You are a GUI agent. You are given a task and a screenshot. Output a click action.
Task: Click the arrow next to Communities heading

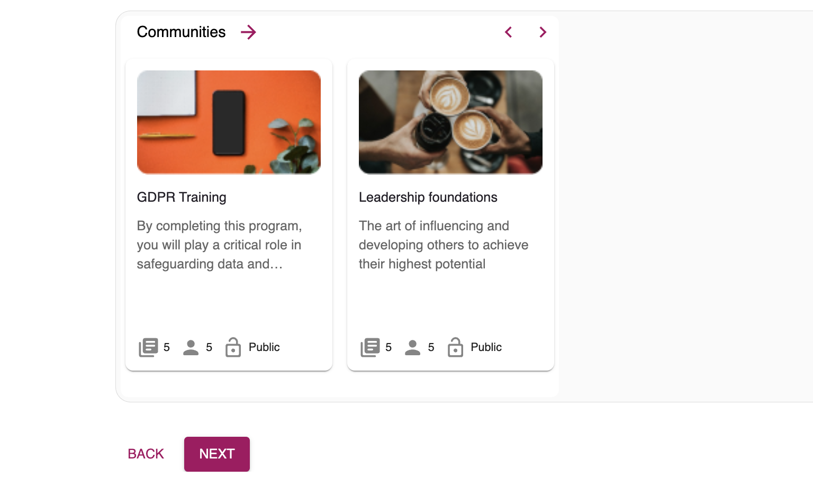click(248, 32)
